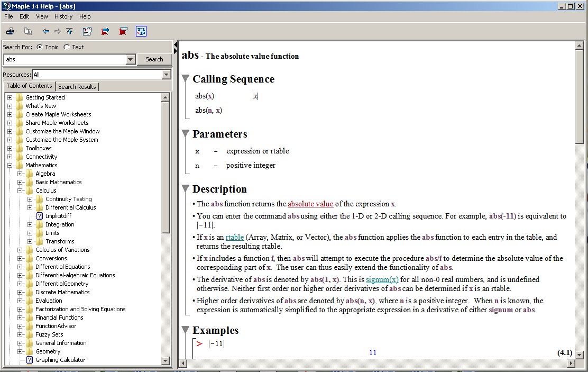
Task: Click the Getting Started folder icon
Action: tap(20, 97)
